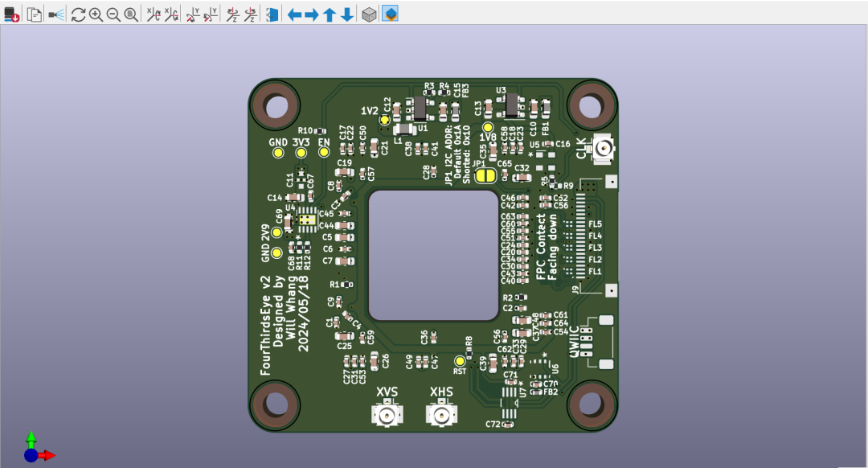Hide the appearance manager panel
The image size is (868, 468).
pyautogui.click(x=390, y=14)
